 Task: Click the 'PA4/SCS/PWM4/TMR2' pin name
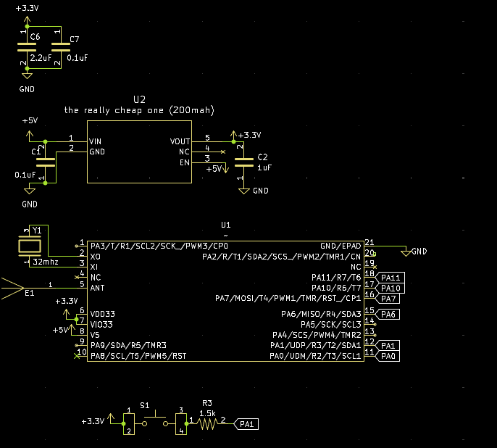point(317,335)
